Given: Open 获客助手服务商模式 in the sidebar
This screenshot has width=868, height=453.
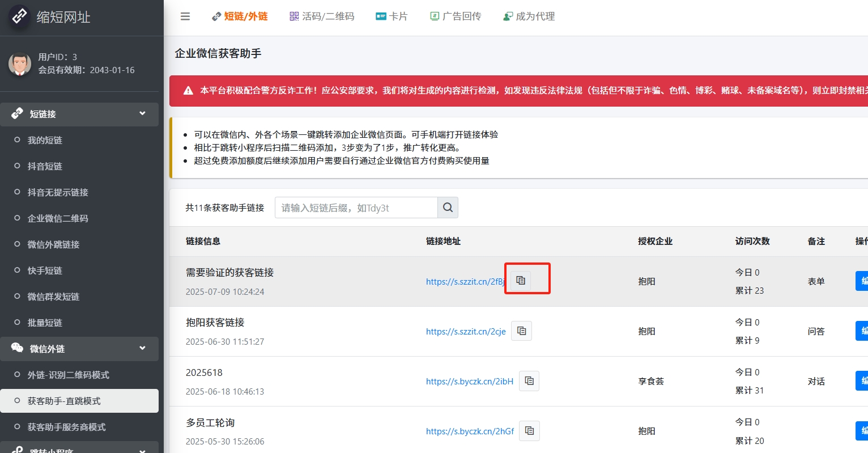Looking at the screenshot, I should tap(66, 427).
